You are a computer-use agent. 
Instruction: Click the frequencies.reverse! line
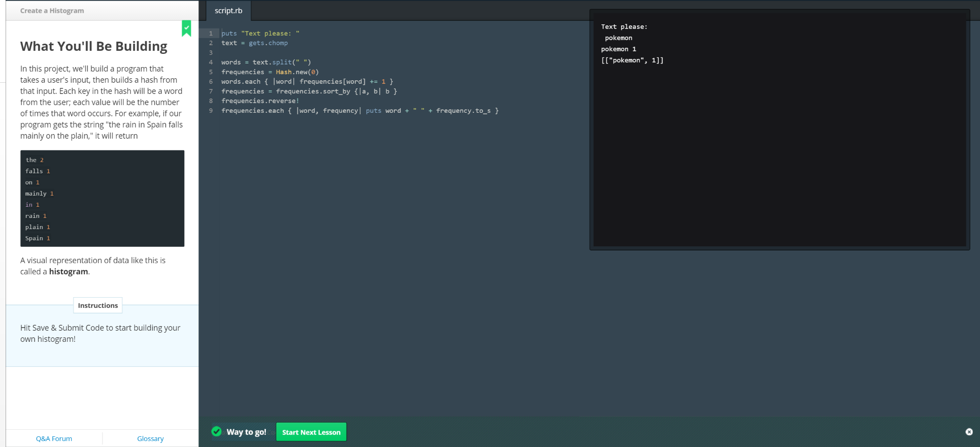(x=260, y=101)
